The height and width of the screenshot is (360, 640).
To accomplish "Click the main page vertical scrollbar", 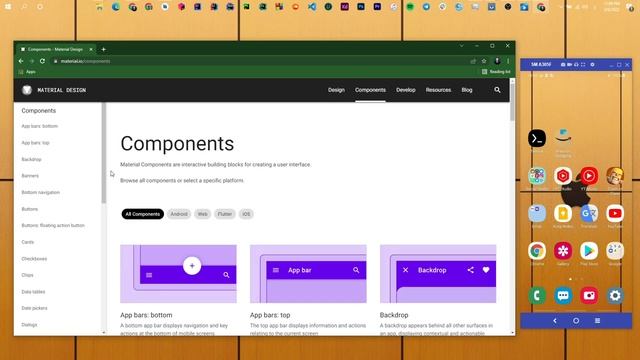I will coord(512,102).
